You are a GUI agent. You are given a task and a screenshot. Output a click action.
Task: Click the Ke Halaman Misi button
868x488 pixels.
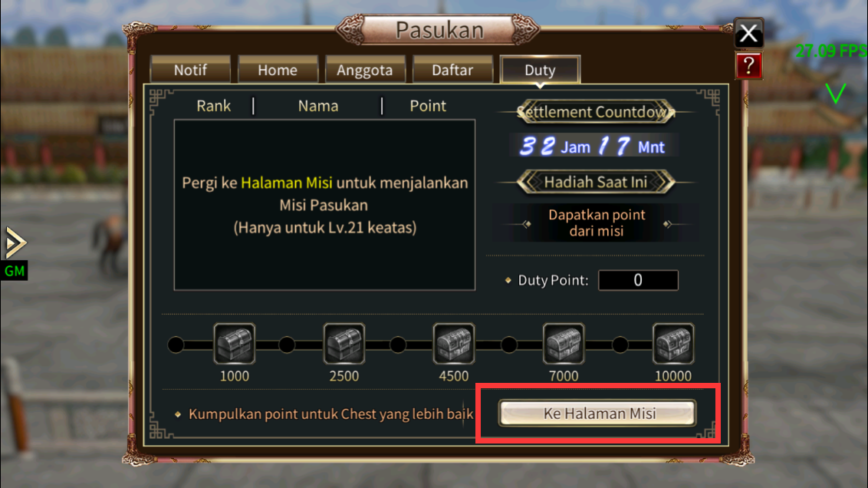(x=597, y=414)
